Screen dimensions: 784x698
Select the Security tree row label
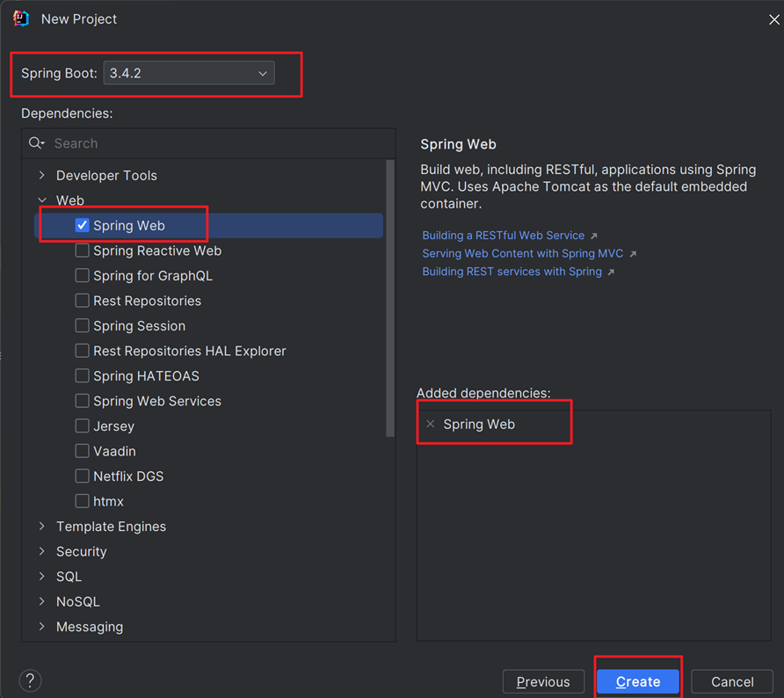82,551
